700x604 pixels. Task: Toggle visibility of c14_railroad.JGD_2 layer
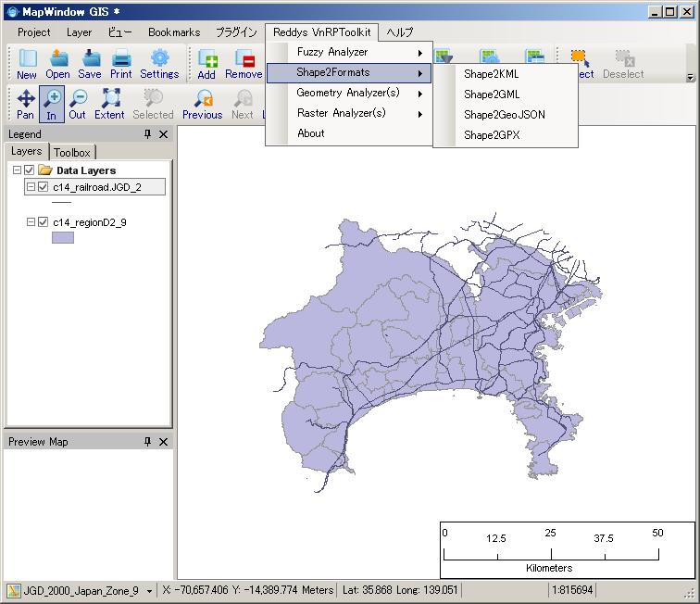[x=43, y=187]
